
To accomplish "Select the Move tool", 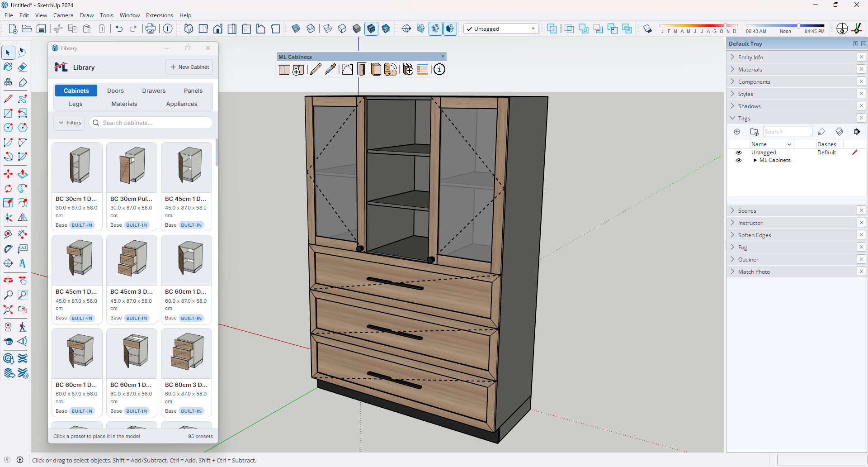I will click(8, 174).
